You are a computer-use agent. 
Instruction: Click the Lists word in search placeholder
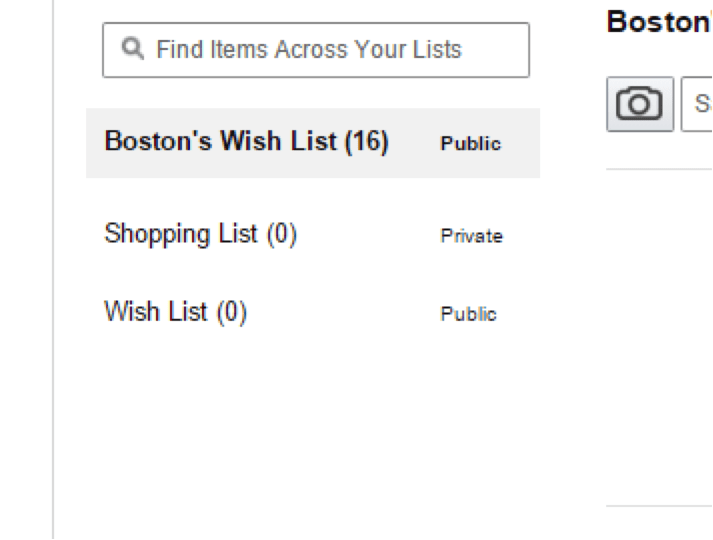click(x=437, y=49)
